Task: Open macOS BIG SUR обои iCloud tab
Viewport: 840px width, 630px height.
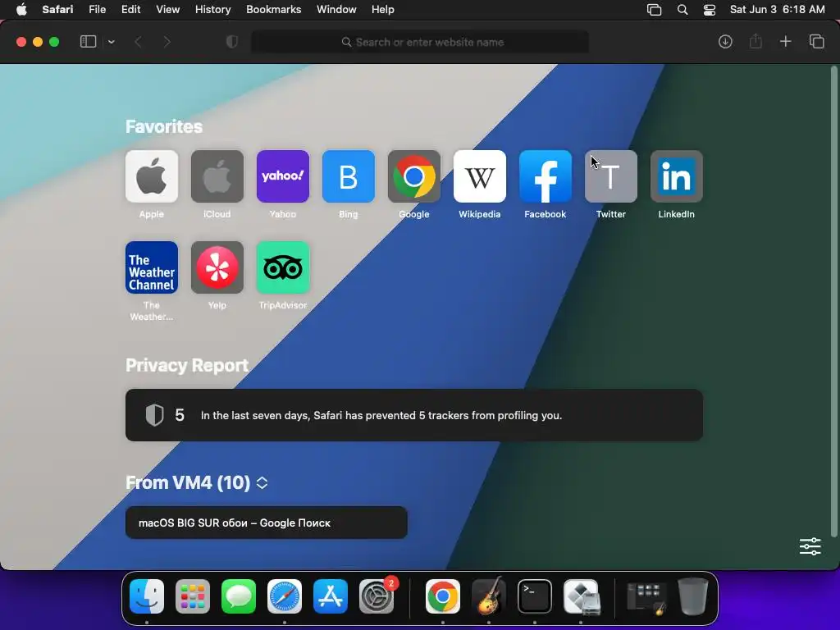Action: tap(267, 523)
